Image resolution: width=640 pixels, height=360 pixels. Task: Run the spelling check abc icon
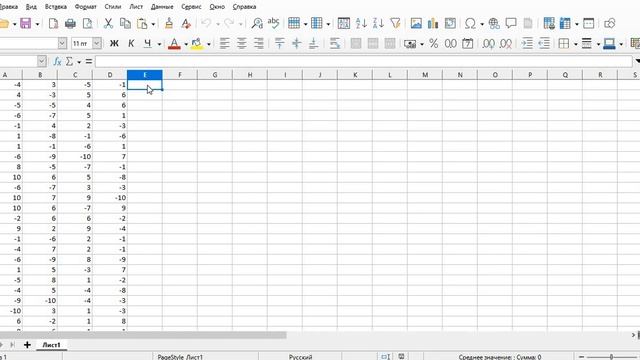[273, 23]
